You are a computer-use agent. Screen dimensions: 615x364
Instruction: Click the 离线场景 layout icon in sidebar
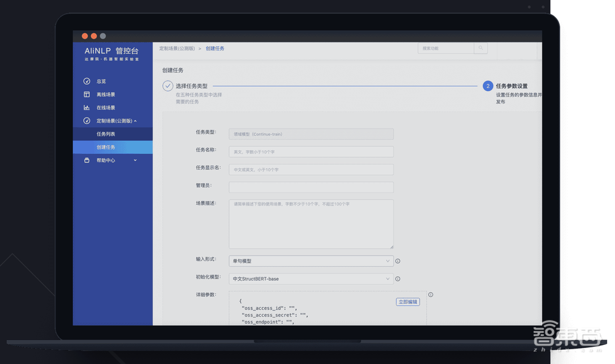point(87,95)
